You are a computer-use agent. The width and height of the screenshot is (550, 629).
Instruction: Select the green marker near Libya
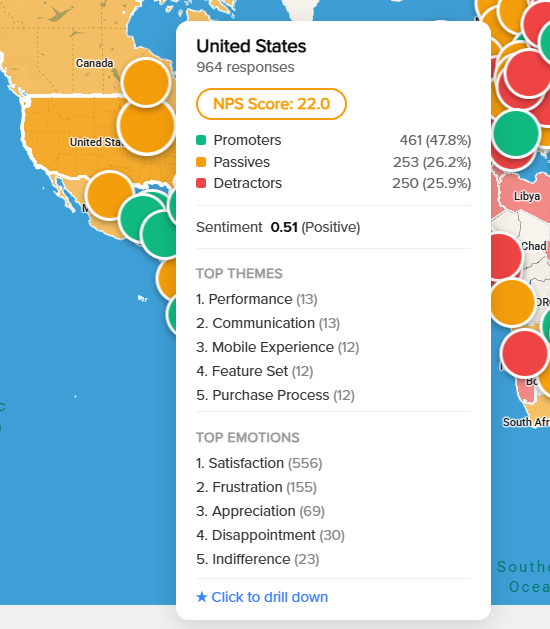(x=515, y=133)
